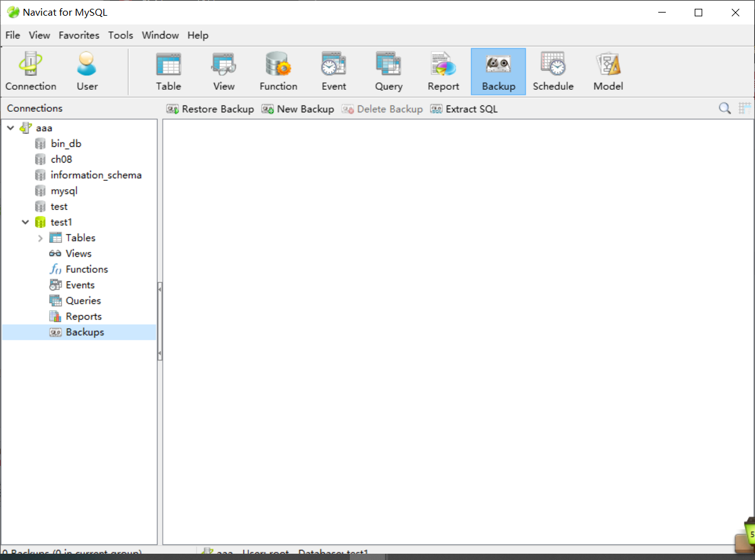
Task: Select Backups under test1
Action: (x=79, y=332)
